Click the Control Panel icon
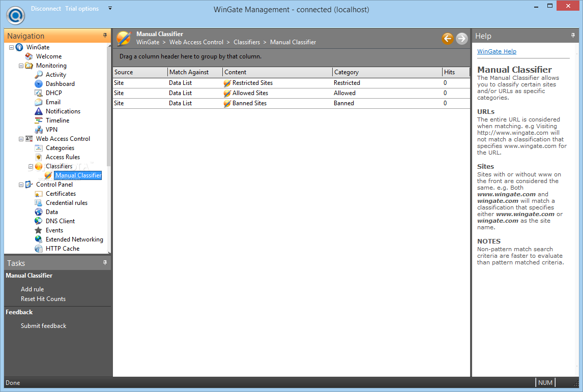 point(29,185)
